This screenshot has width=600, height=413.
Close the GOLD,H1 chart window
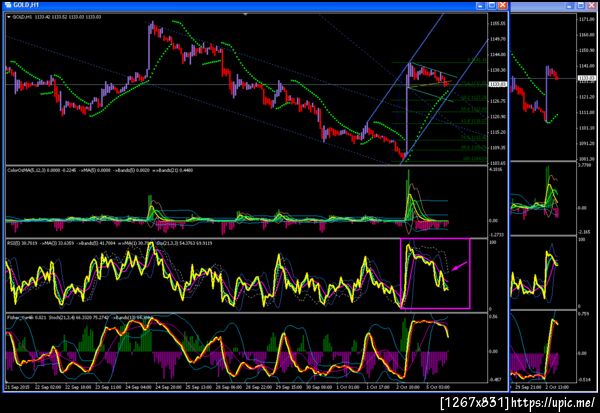pos(503,5)
